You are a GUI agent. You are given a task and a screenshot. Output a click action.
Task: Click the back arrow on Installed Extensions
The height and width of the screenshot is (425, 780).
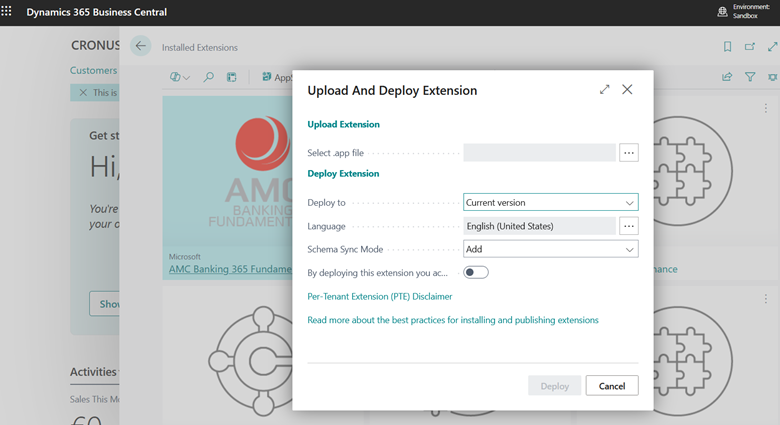[141, 46]
